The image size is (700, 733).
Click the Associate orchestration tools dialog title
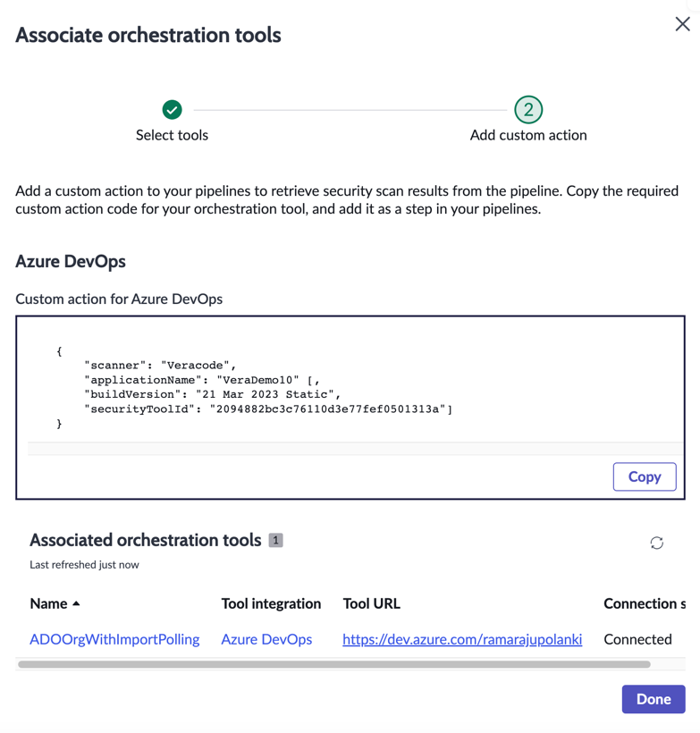pos(148,35)
